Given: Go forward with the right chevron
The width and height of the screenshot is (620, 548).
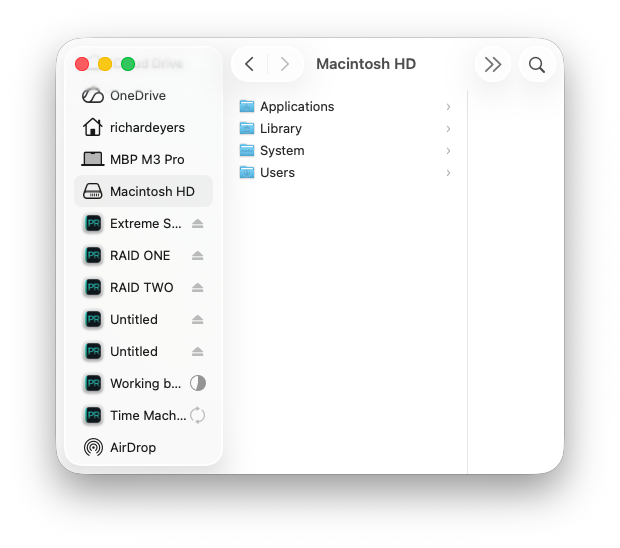Looking at the screenshot, I should click(x=285, y=64).
